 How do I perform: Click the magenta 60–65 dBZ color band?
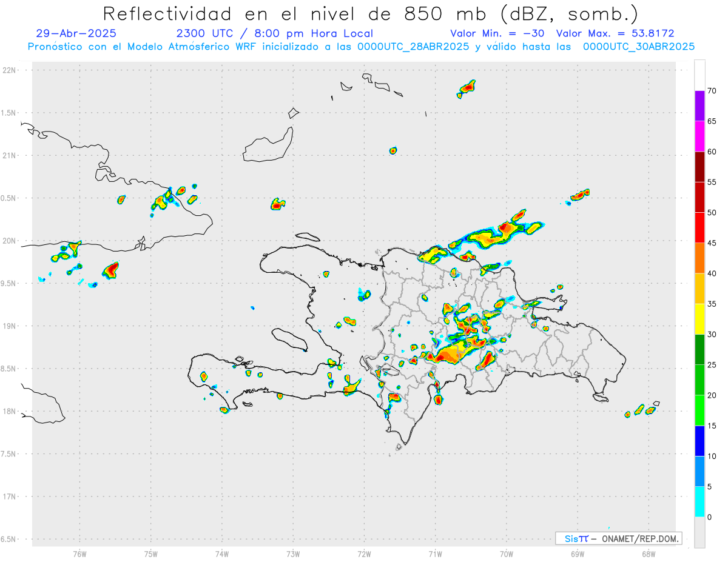[699, 136]
